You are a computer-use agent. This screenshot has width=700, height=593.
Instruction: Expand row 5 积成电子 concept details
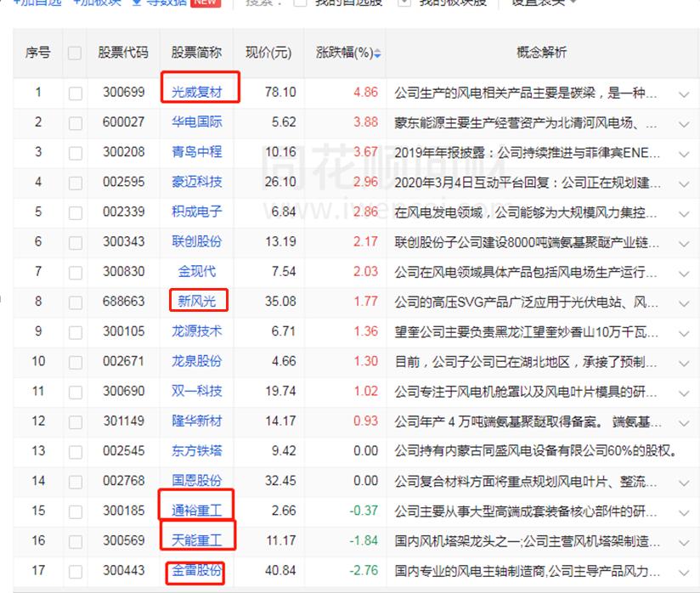tap(684, 212)
